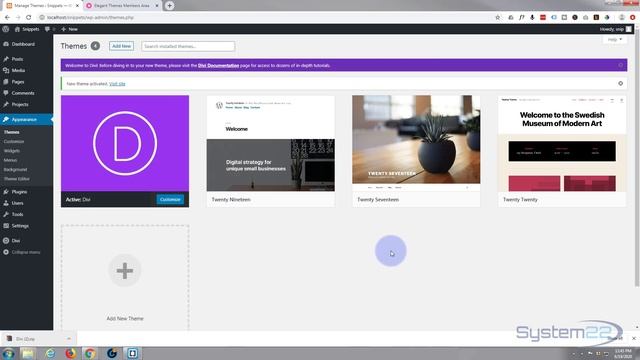Open the Pages menu item

point(18,82)
